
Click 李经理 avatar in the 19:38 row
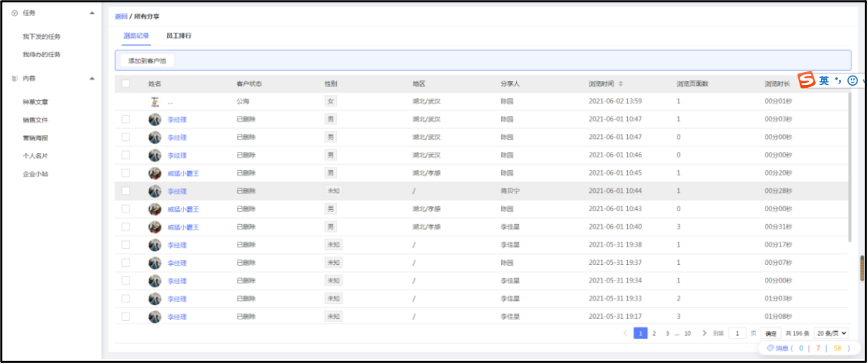(155, 245)
